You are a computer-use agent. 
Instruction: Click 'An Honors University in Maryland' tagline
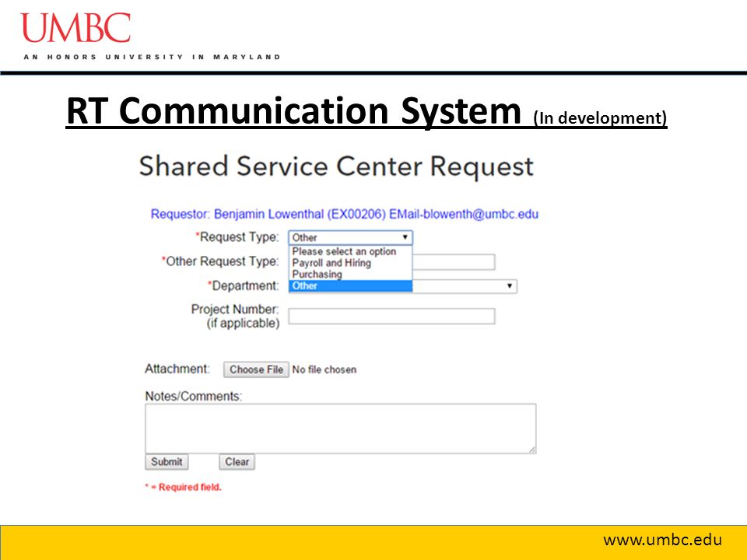click(152, 57)
